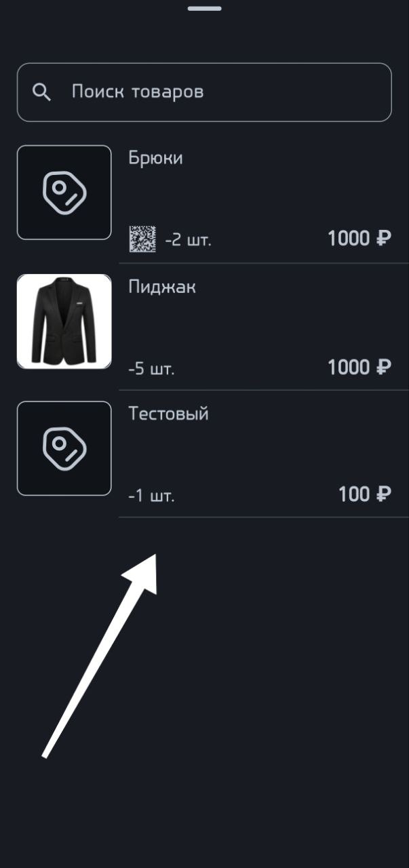Image resolution: width=409 pixels, height=868 pixels.
Task: Click the 100 ₽ price of Тестовый
Action: click(x=363, y=494)
